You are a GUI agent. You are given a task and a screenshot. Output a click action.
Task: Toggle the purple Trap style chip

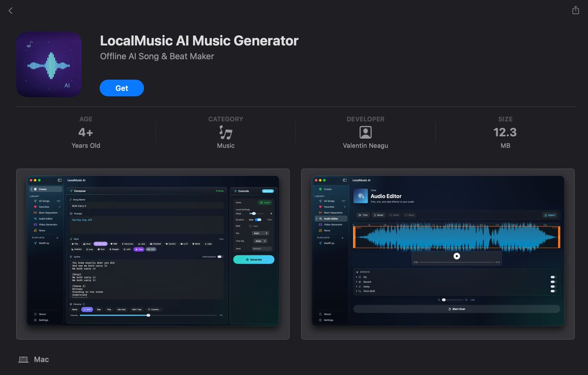point(139,250)
